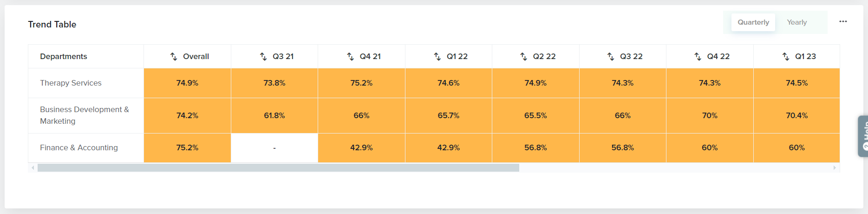Open the Help side tab
Image resolution: width=868 pixels, height=214 pixels.
(863, 136)
